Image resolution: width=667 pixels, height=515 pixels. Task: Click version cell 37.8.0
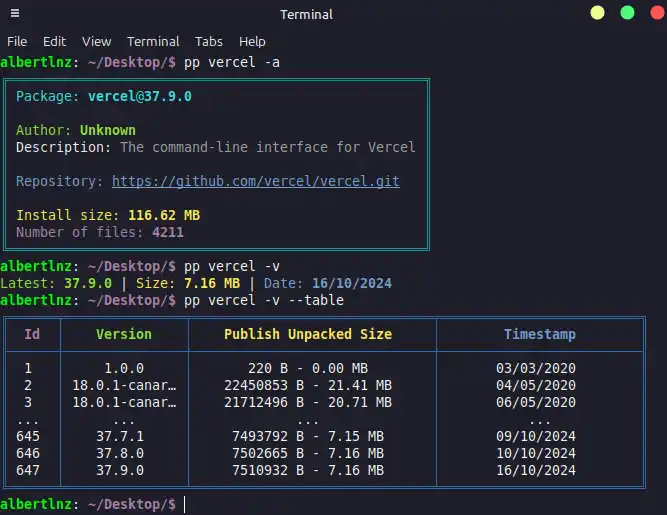click(120, 453)
